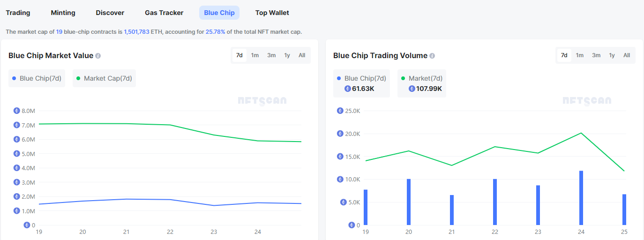Click the ETH icon next to 61.63K
This screenshot has width=644, height=240.
pyautogui.click(x=348, y=88)
